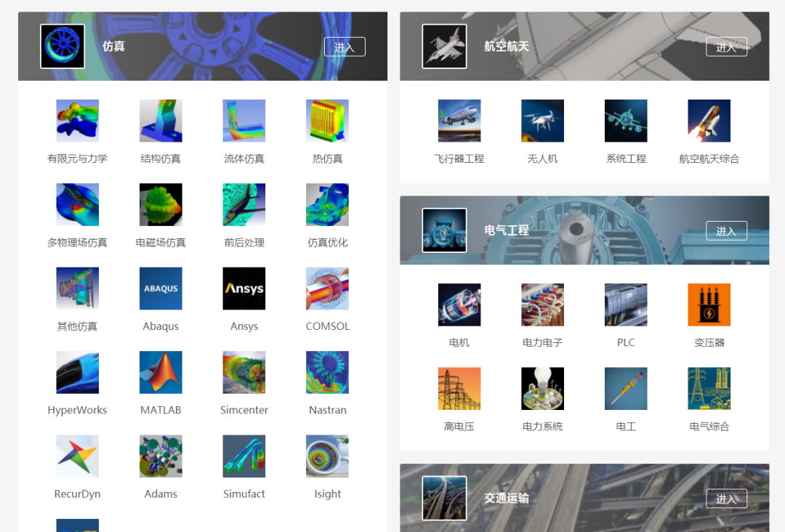Click the 变压器 text label
The width and height of the screenshot is (785, 532).
(x=709, y=343)
